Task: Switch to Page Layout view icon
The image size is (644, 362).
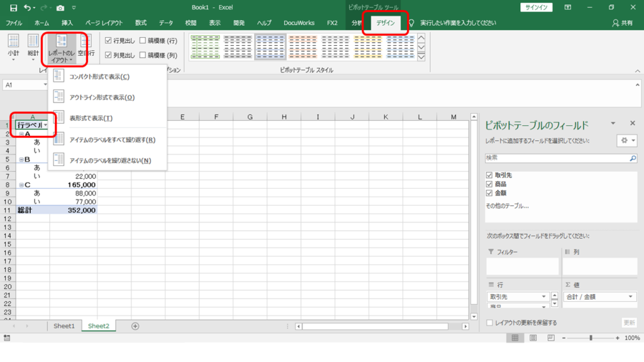Action: coord(533,337)
